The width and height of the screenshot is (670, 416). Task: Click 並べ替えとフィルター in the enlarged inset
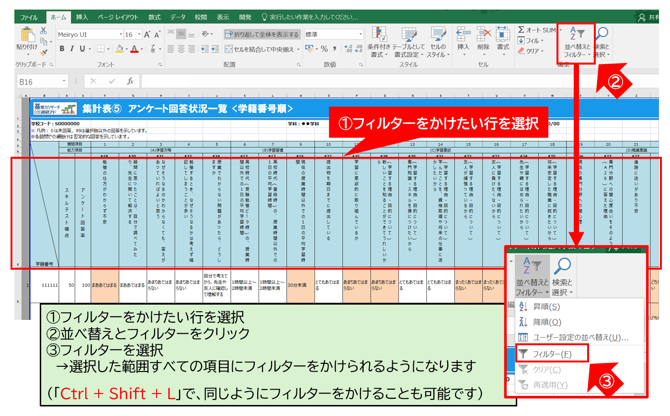pos(532,277)
